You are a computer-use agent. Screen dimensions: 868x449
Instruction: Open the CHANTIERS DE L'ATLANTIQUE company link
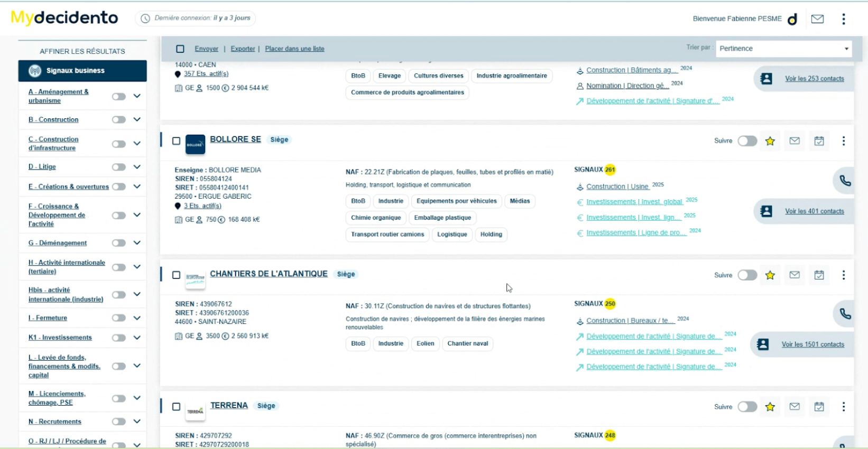point(269,274)
